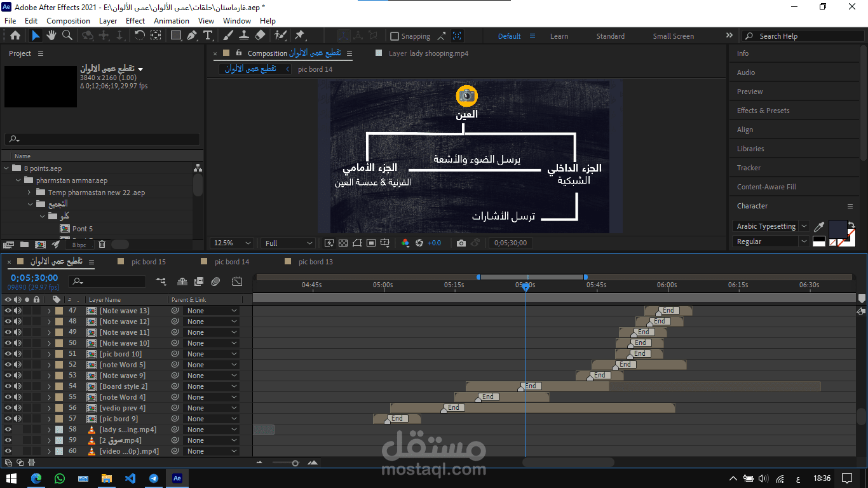Toggle transparency grid in the viewer
The height and width of the screenshot is (488, 868).
tap(343, 243)
